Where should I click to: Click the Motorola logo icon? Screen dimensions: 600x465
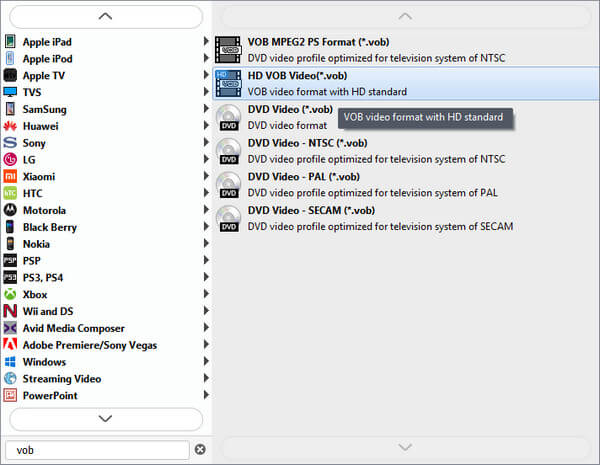(x=10, y=210)
